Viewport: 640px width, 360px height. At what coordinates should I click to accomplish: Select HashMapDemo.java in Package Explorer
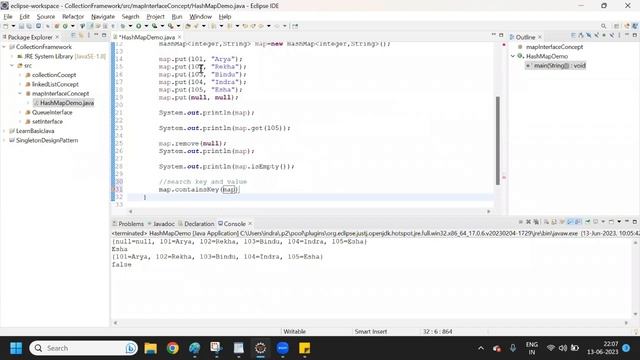[x=64, y=103]
